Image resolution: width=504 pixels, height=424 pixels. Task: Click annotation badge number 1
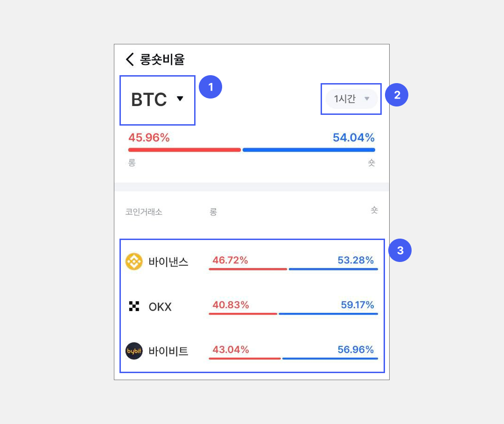[x=210, y=87]
